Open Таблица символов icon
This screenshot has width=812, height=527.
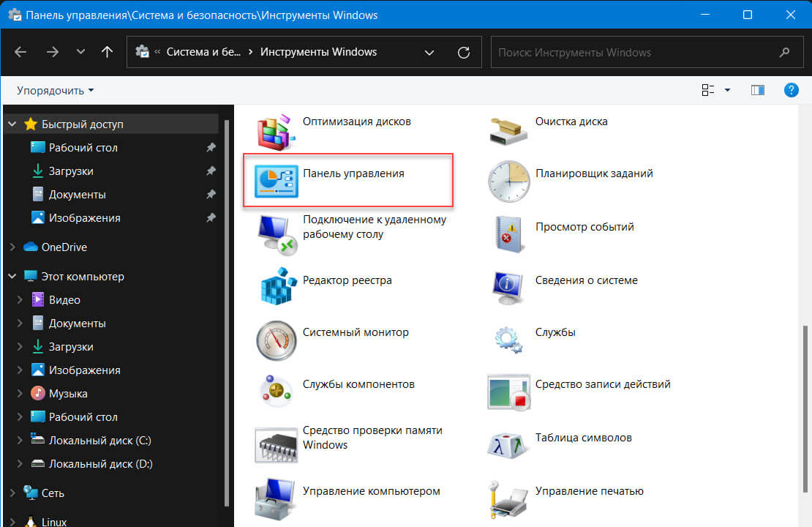(x=508, y=446)
